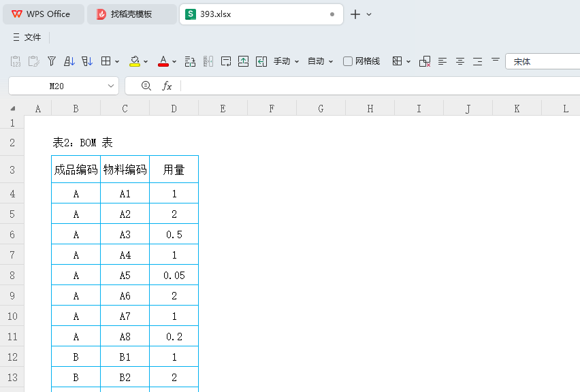
Task: Select cell containing A6
Action: 125,296
